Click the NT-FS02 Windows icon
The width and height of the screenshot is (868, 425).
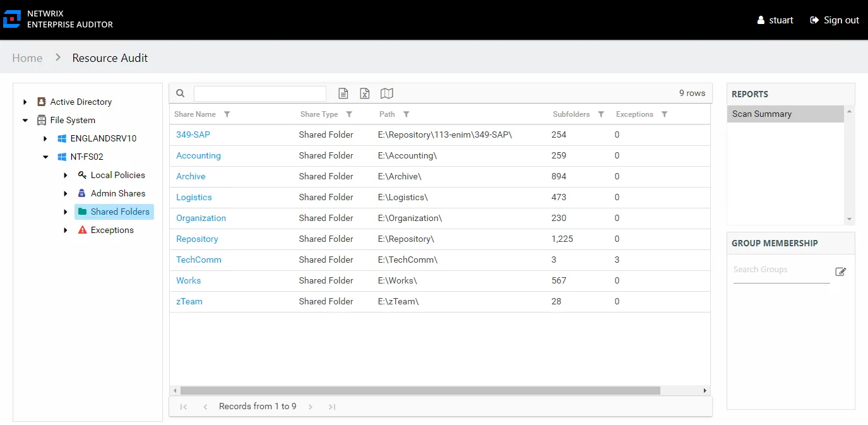(62, 157)
